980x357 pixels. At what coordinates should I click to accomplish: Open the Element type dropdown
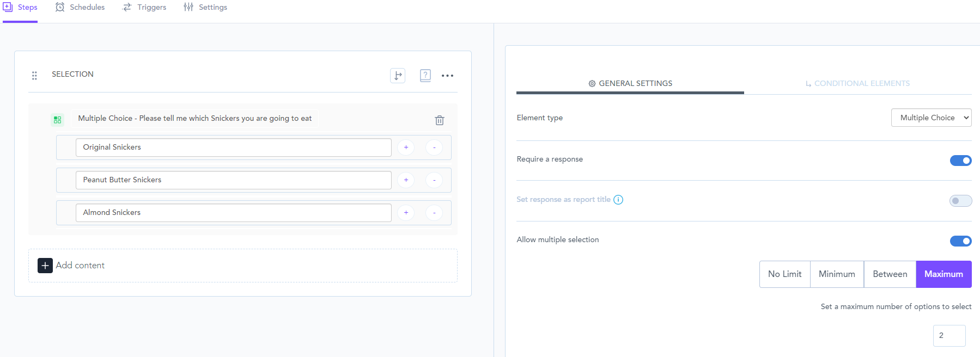[x=931, y=118]
